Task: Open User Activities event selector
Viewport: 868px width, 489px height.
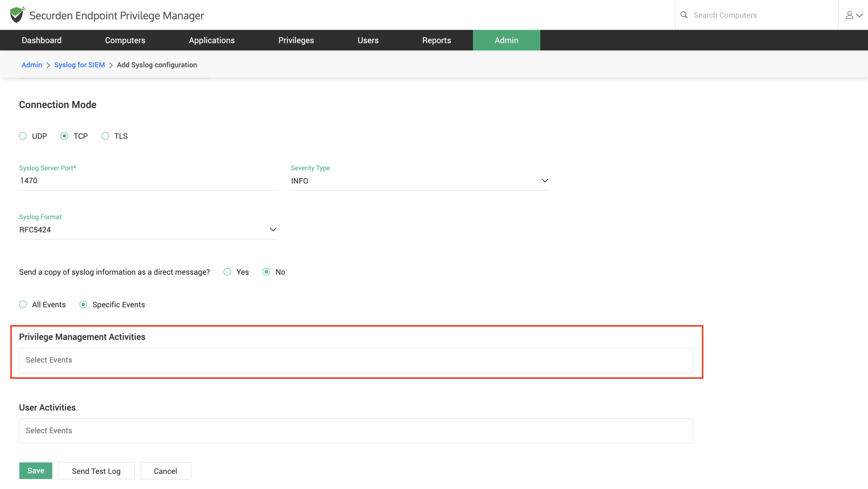Action: tap(356, 431)
